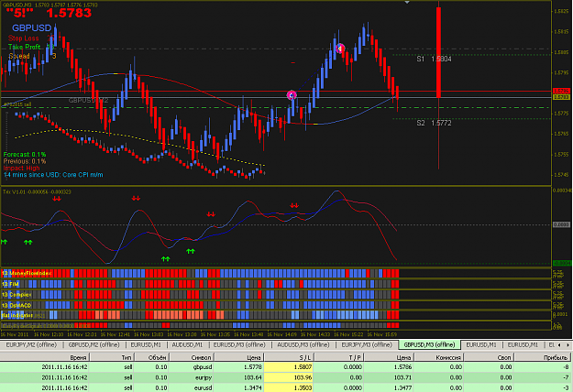Click the red Stop Loss label

coord(24,38)
